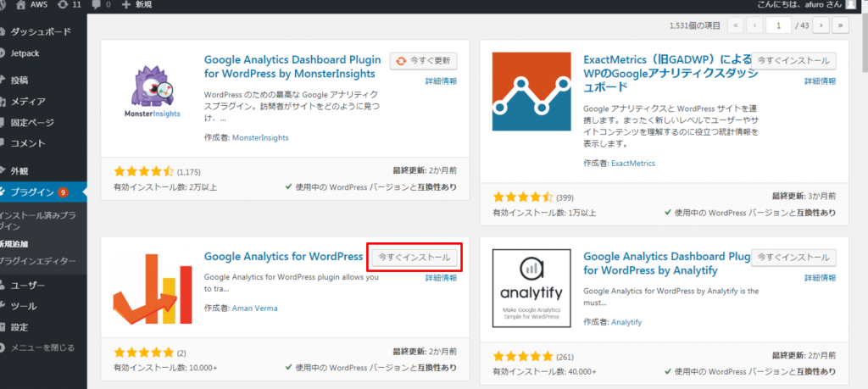
Task: Open ダッシュボード in the sidebar
Action: click(42, 31)
